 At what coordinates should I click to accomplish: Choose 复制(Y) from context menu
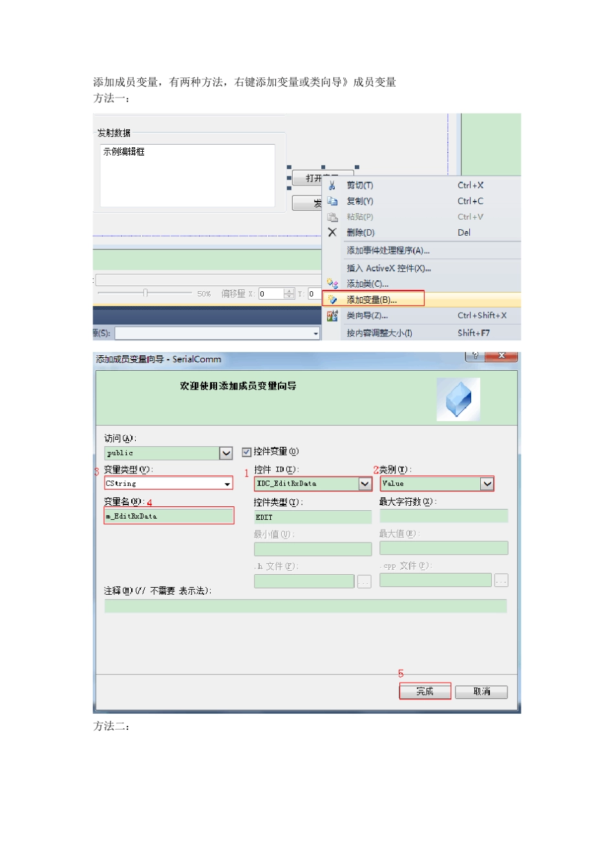tap(360, 201)
